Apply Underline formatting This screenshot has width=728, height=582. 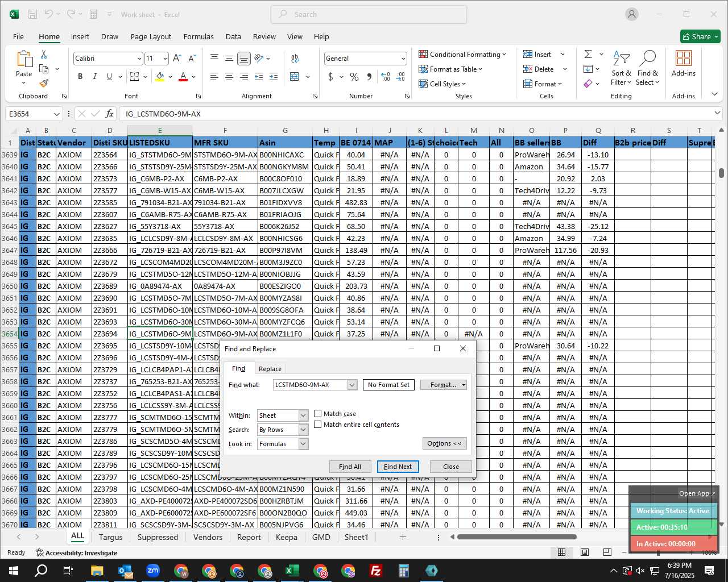click(x=109, y=76)
